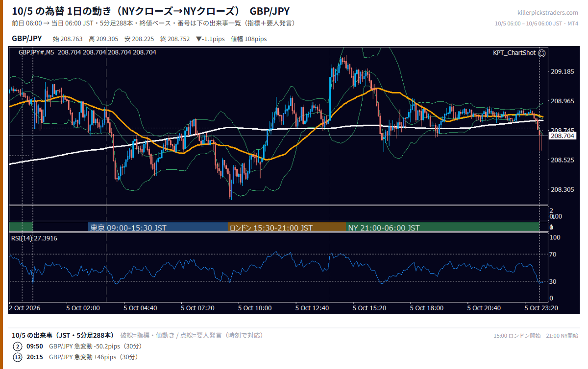This screenshot has height=369, width=588.
Task: Click the KPT_ChartShot text label
Action: [514, 52]
